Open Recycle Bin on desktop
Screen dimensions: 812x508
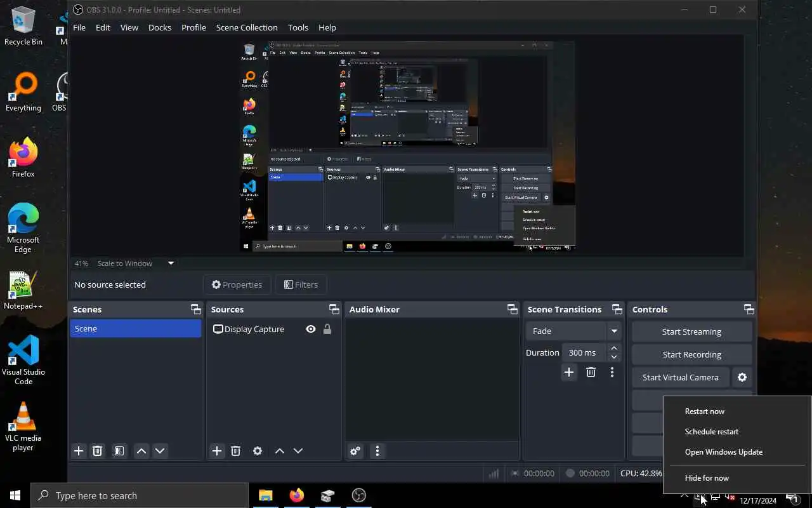pyautogui.click(x=23, y=26)
